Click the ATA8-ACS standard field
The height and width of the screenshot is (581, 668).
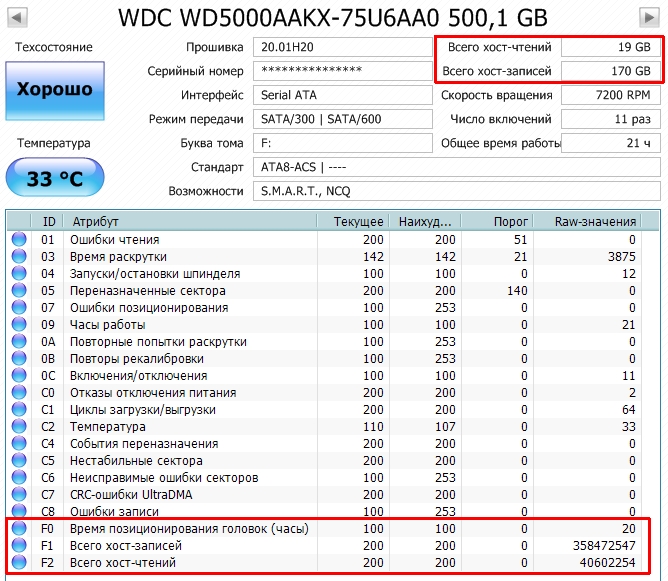click(457, 167)
